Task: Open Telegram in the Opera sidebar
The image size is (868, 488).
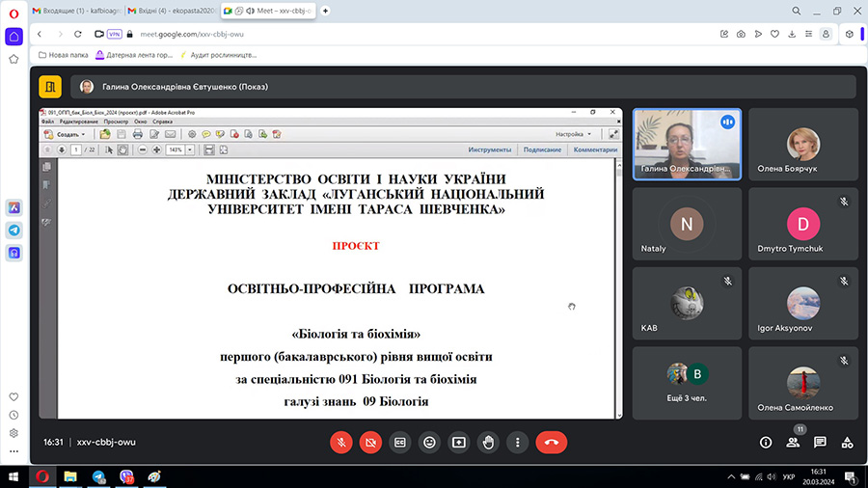Action: pos(14,230)
